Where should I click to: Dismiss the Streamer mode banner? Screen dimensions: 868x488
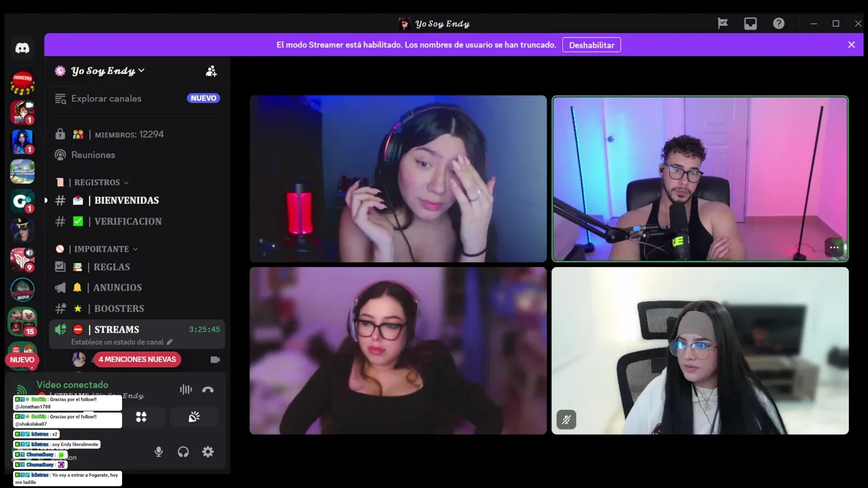point(852,45)
